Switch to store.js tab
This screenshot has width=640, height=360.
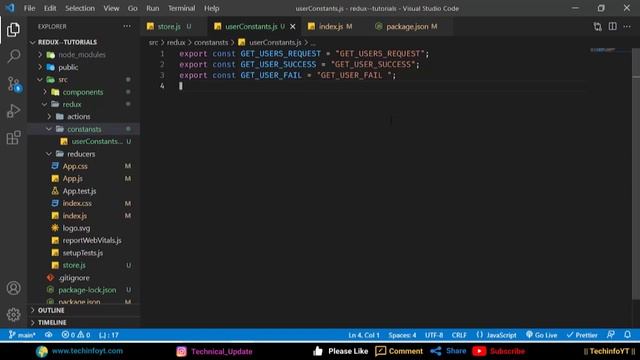click(173, 27)
